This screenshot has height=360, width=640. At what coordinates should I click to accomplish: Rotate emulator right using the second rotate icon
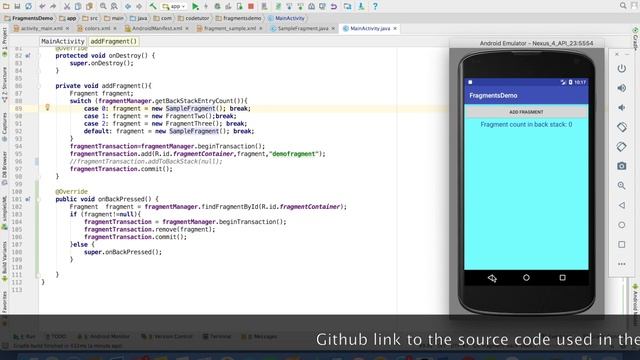tap(622, 147)
